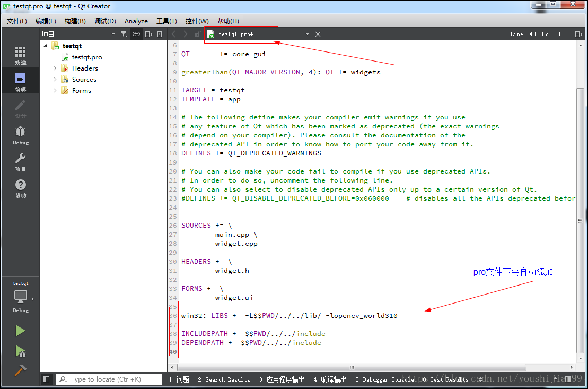Show the 3 应用程序输出 pane
This screenshot has width=588, height=389.
[x=282, y=379]
